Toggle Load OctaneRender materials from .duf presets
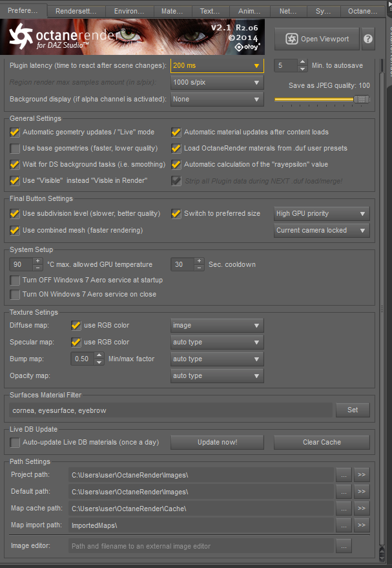 (x=176, y=148)
